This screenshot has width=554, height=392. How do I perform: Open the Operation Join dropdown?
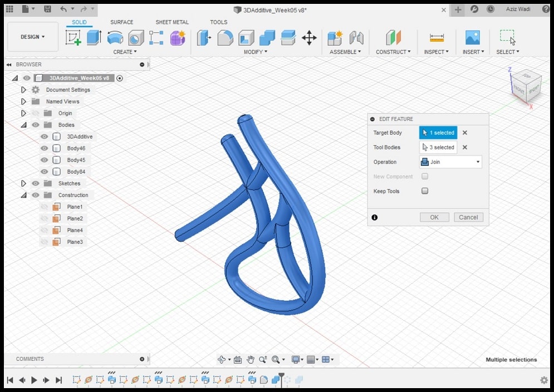(x=450, y=162)
